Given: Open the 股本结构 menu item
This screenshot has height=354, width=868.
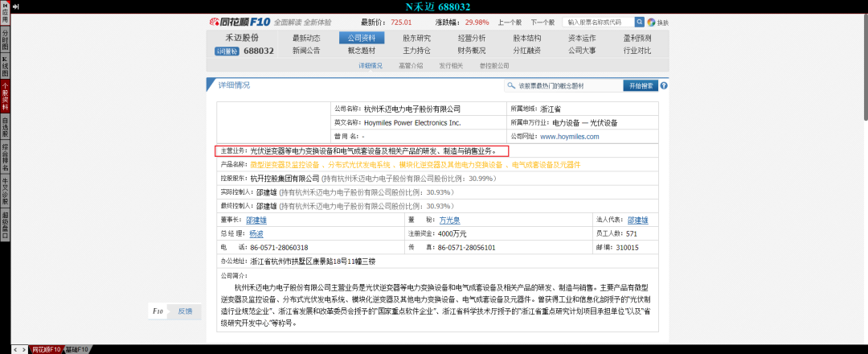Looking at the screenshot, I should (x=527, y=39).
